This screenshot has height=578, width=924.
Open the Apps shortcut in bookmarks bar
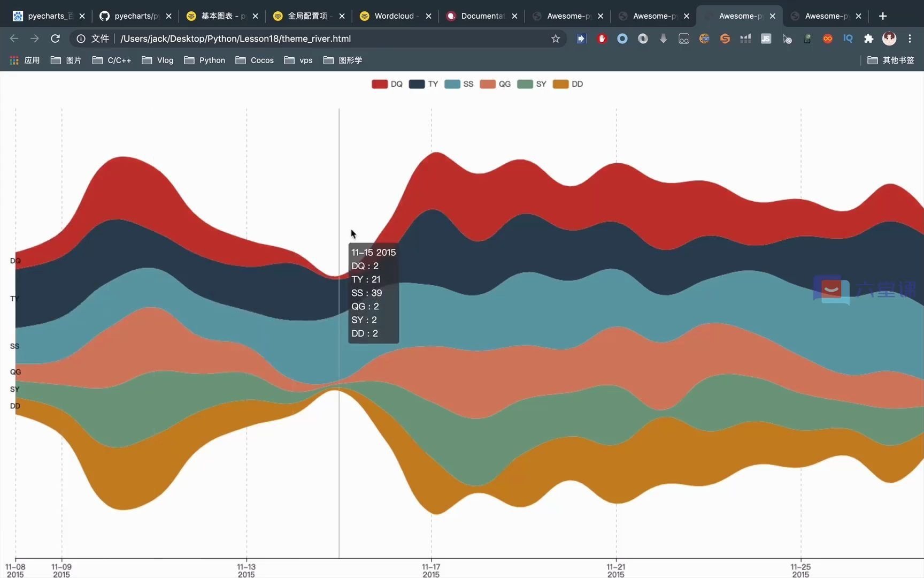(25, 60)
